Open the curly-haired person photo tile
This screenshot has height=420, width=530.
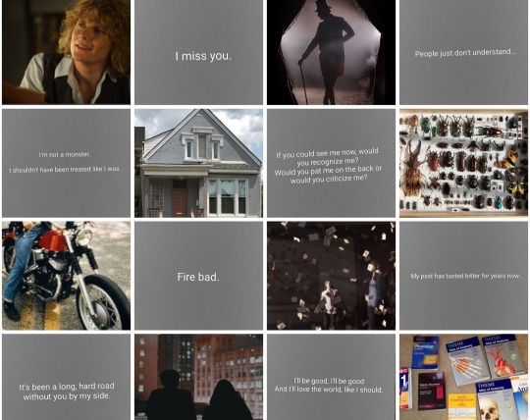(x=67, y=52)
